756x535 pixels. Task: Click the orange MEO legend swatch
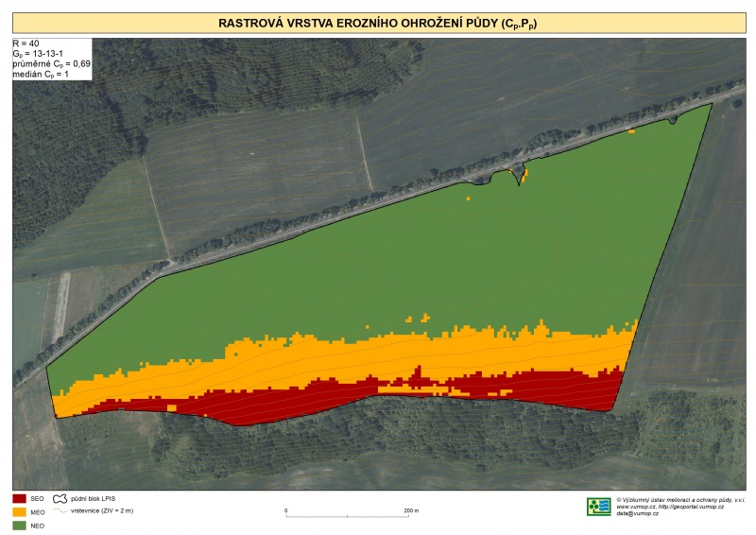[19, 511]
